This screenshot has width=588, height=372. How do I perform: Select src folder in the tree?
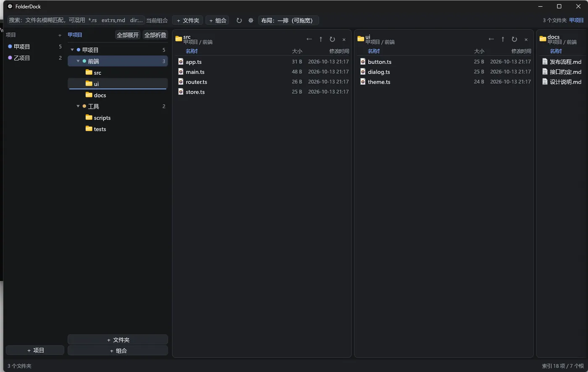(118, 73)
